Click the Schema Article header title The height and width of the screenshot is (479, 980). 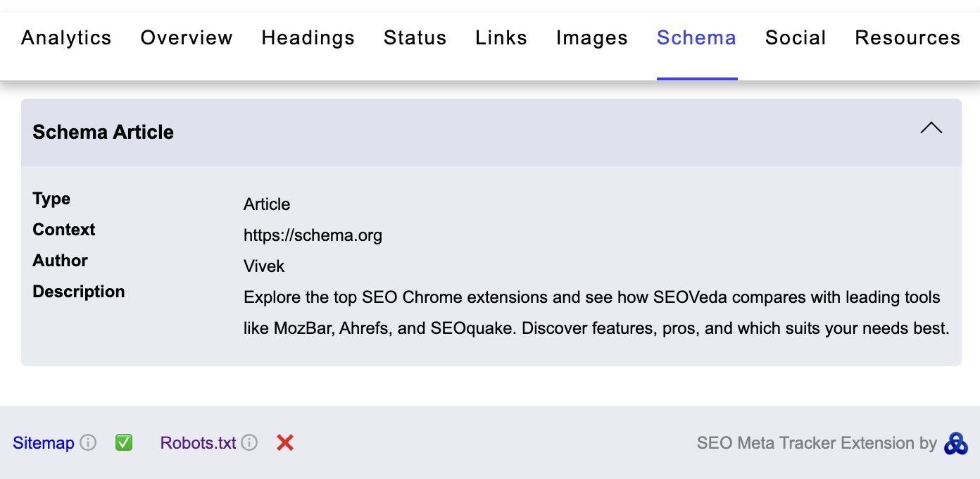[103, 132]
